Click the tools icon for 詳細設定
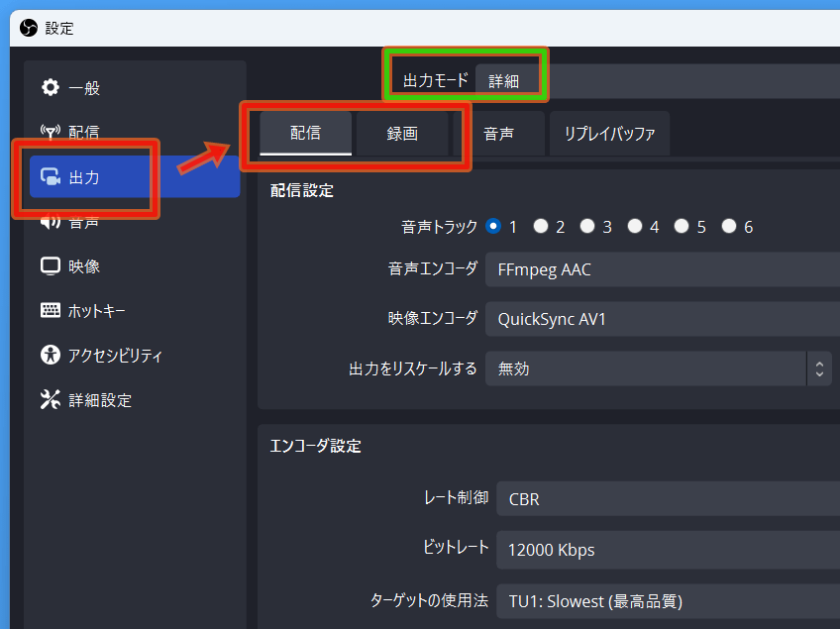 coord(51,400)
